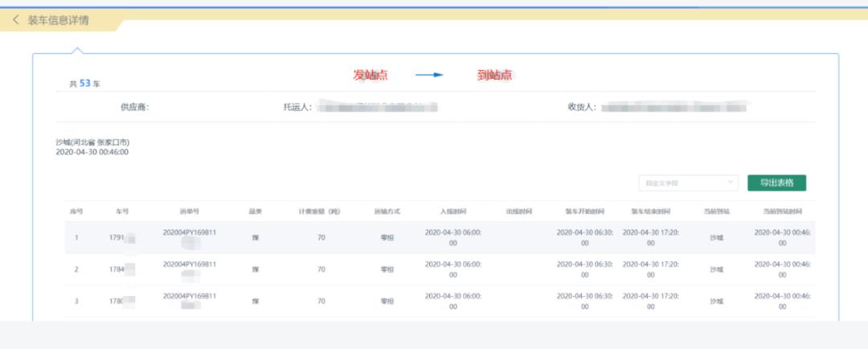Click the green 导出表格 button
Screen dimensions: 868x349
[x=776, y=183]
